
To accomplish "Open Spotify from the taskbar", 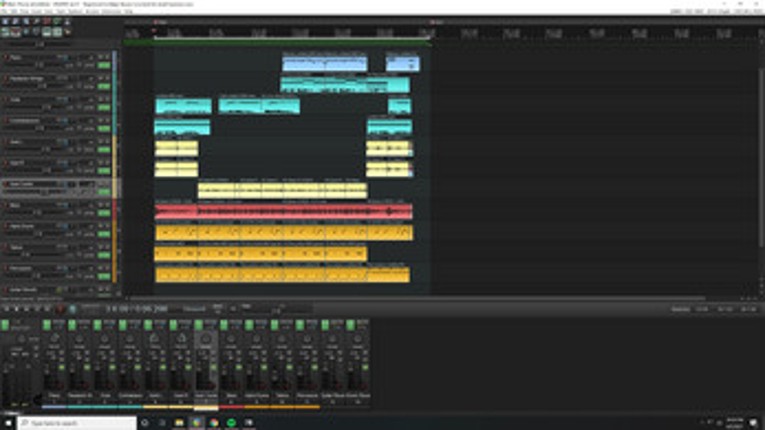I will (231, 423).
